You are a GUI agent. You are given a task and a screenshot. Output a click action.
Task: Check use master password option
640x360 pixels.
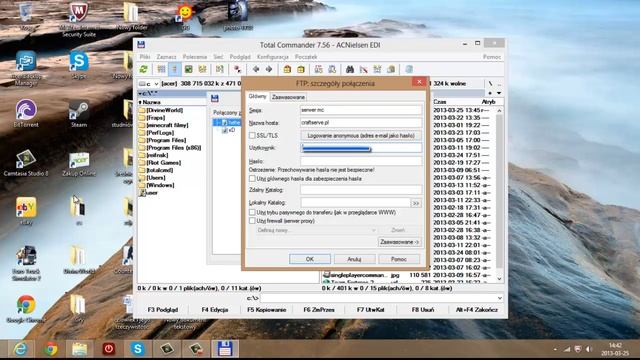click(x=252, y=179)
